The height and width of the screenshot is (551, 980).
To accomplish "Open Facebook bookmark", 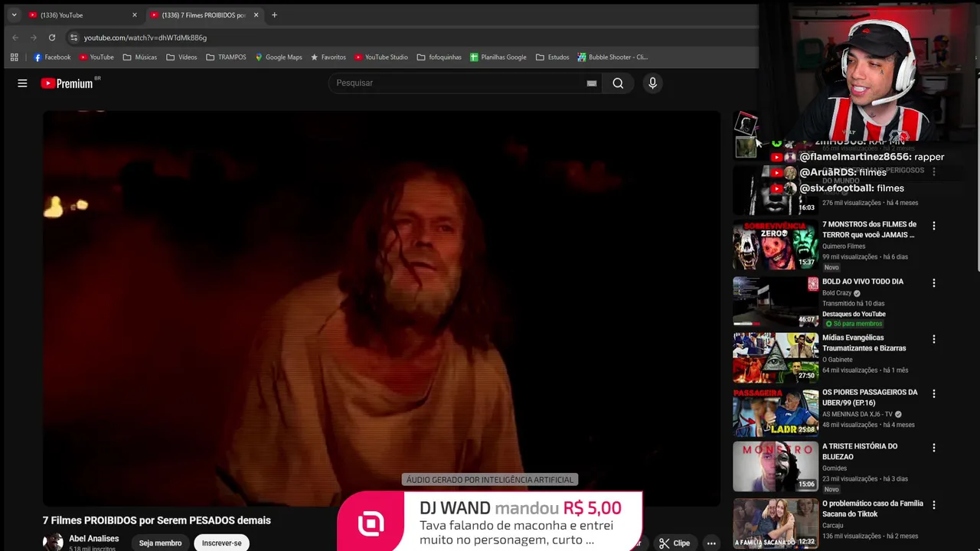I will click(52, 57).
